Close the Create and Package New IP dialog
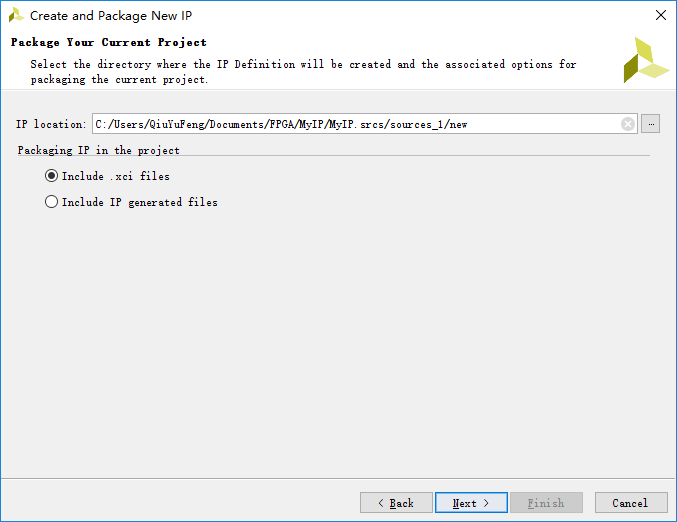The width and height of the screenshot is (677, 522). click(661, 16)
